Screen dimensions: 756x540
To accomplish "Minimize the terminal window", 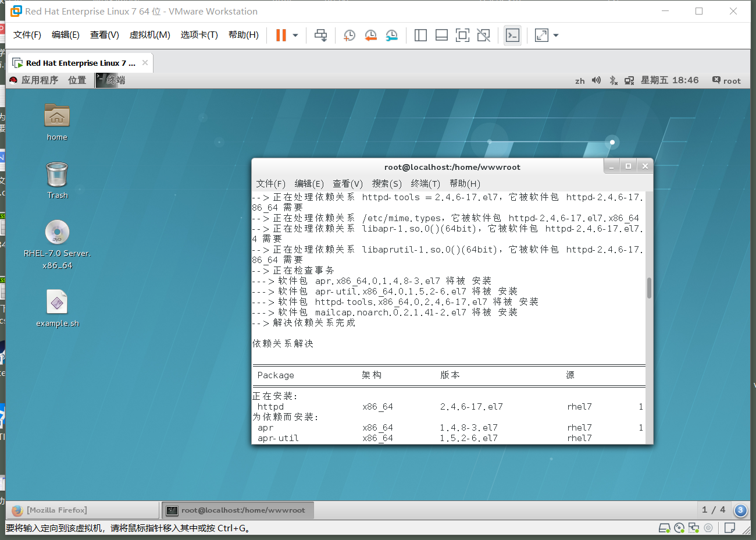I will click(611, 166).
